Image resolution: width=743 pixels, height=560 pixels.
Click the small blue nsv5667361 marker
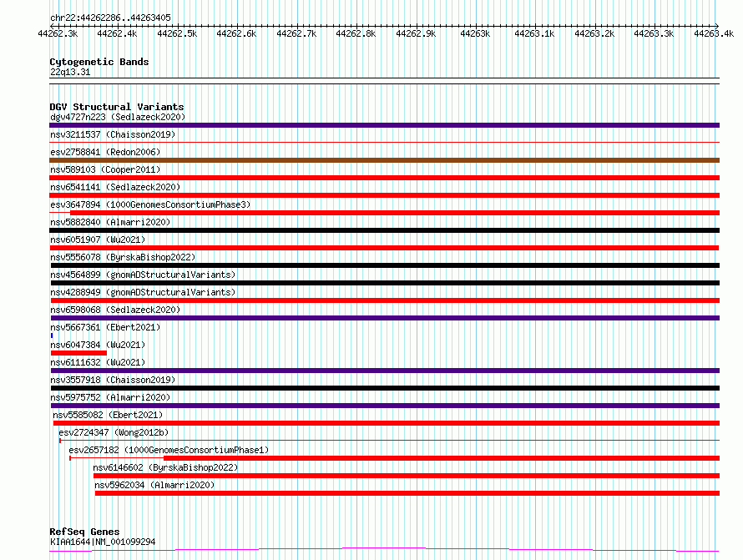pyautogui.click(x=52, y=335)
